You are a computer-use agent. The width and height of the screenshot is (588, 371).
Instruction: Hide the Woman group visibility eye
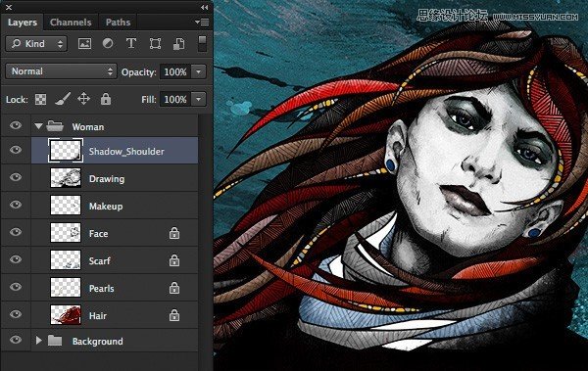click(16, 125)
